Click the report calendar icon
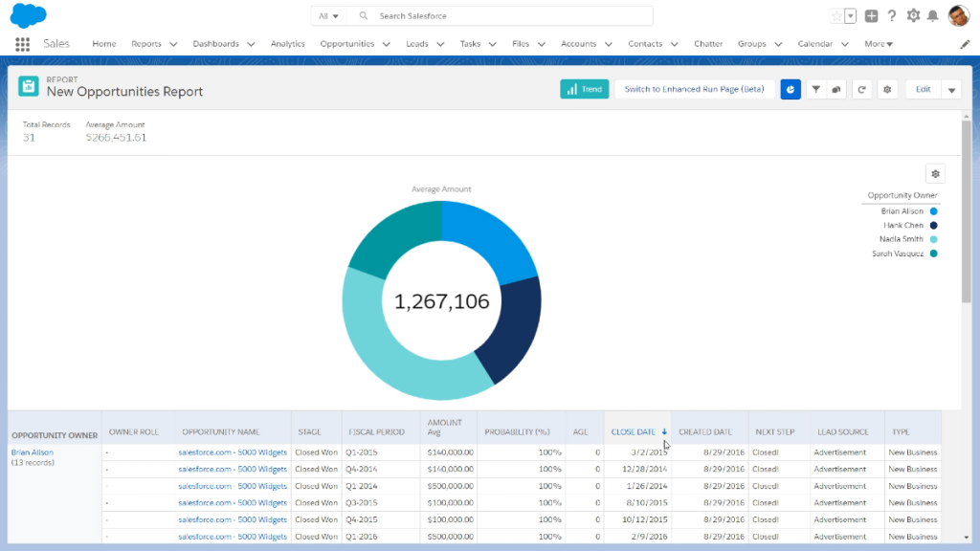The image size is (980, 551). coord(28,86)
